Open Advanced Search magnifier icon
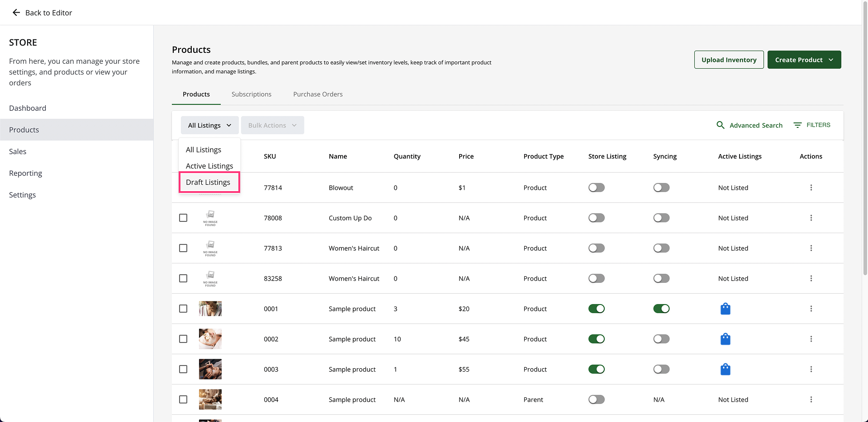This screenshot has height=422, width=868. 721,125
